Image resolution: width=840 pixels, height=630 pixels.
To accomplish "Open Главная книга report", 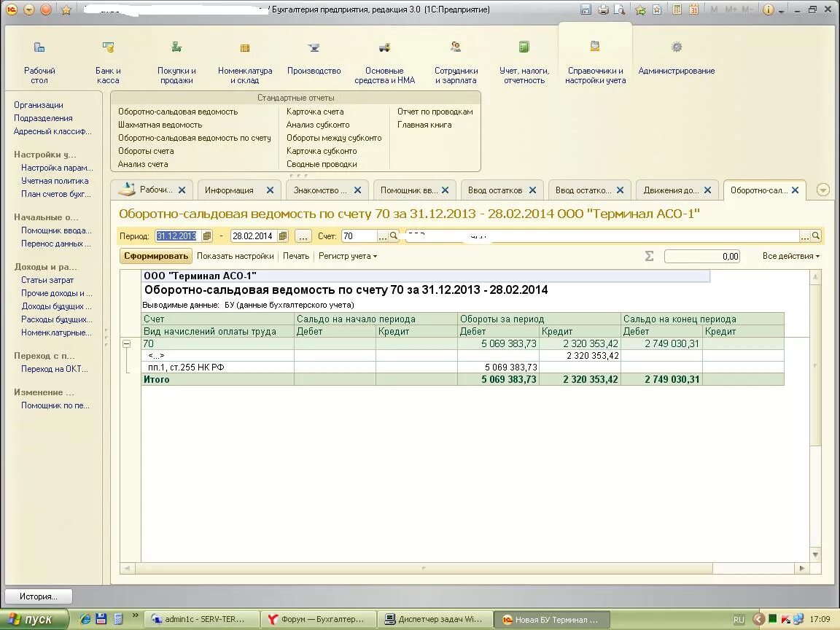I will (x=424, y=125).
